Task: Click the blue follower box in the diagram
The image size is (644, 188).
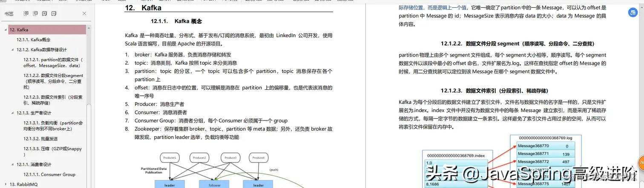Action: pyautogui.click(x=214, y=185)
